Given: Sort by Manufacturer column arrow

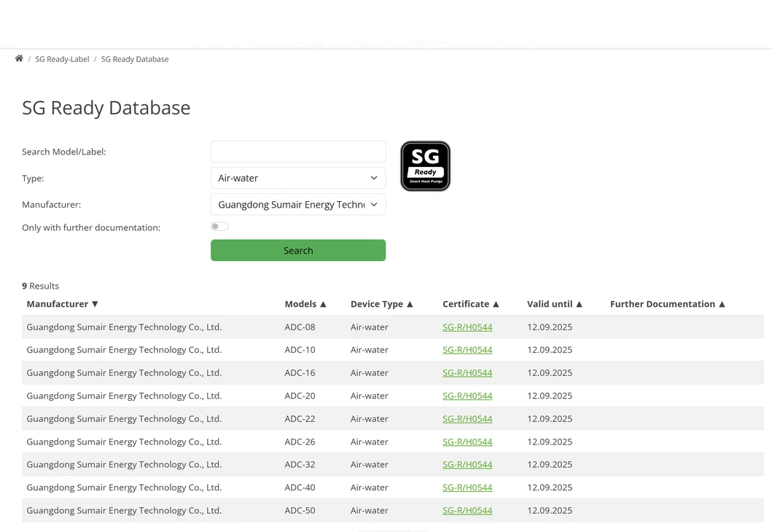Looking at the screenshot, I should 95,304.
